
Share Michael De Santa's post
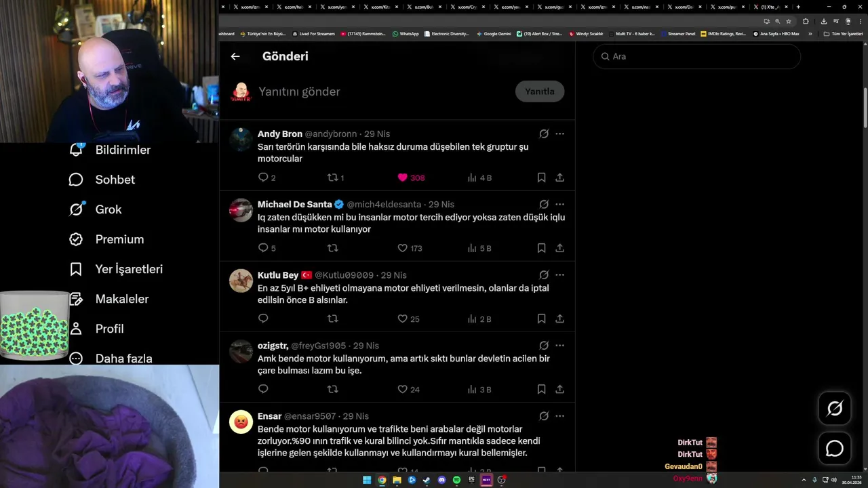point(559,248)
